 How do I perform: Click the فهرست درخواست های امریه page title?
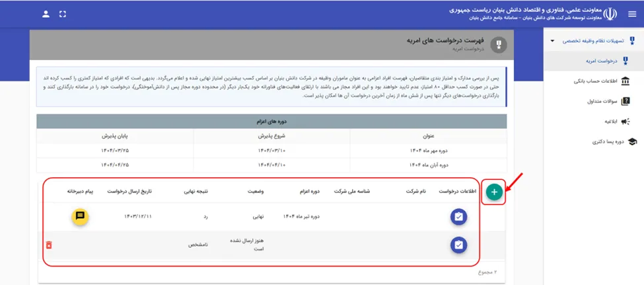click(x=445, y=40)
